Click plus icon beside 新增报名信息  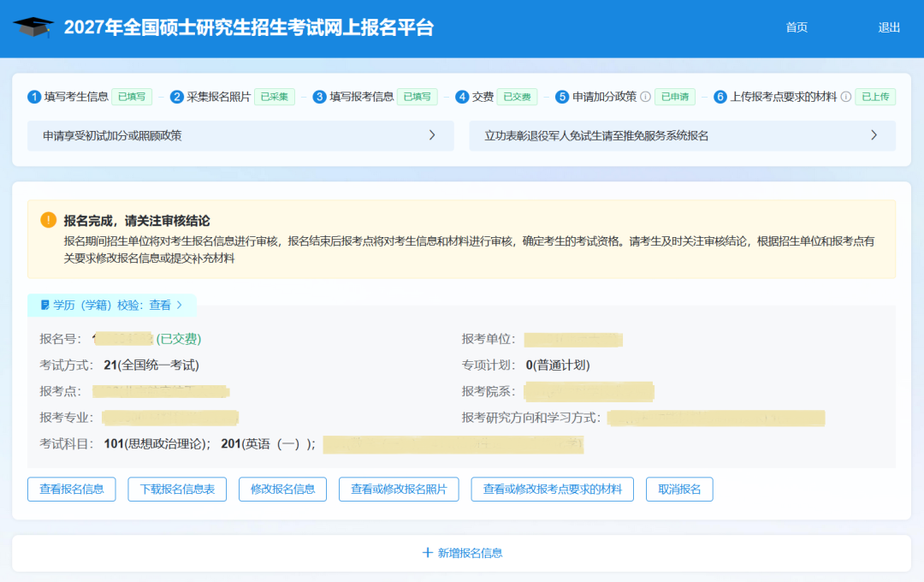point(428,553)
